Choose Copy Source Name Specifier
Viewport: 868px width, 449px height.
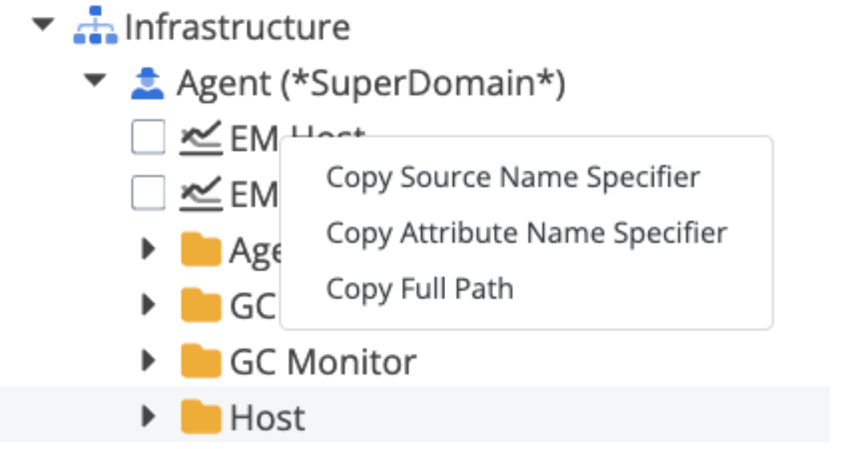pyautogui.click(x=513, y=177)
